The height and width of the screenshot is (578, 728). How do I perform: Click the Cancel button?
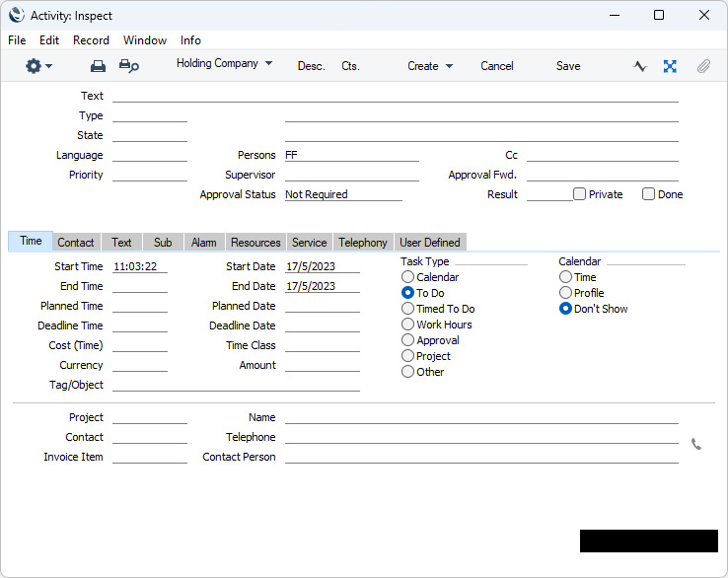[497, 66]
